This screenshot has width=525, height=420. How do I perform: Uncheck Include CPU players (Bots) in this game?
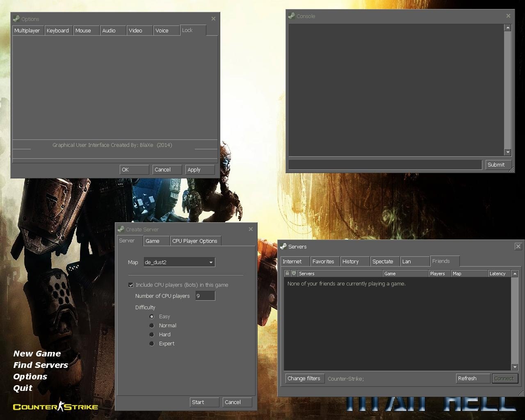(131, 285)
